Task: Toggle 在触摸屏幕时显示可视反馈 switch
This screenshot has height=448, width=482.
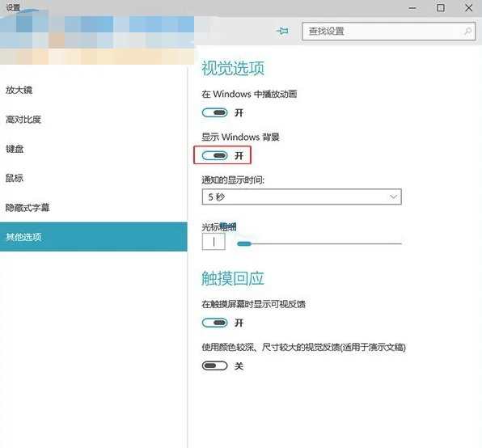Action: click(x=214, y=323)
